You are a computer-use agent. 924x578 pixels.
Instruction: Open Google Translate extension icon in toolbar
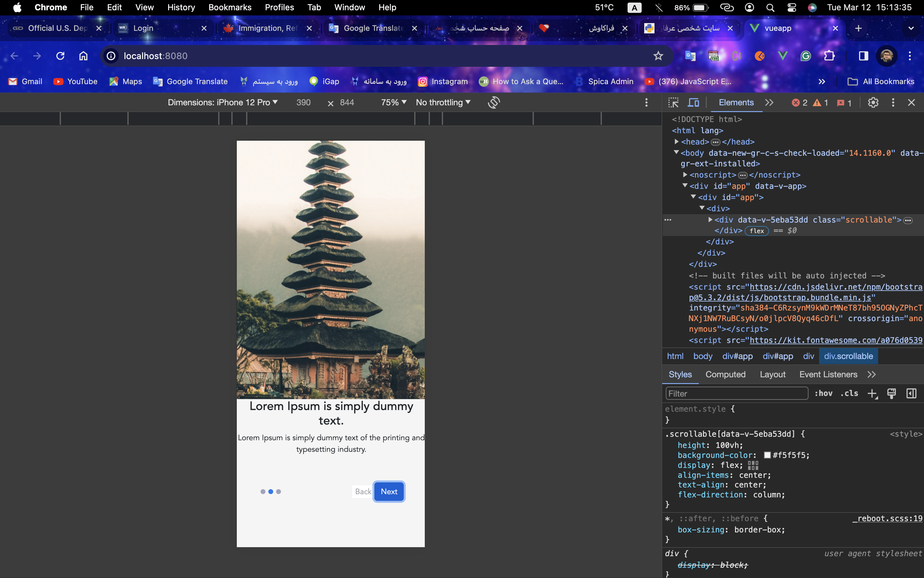point(690,56)
